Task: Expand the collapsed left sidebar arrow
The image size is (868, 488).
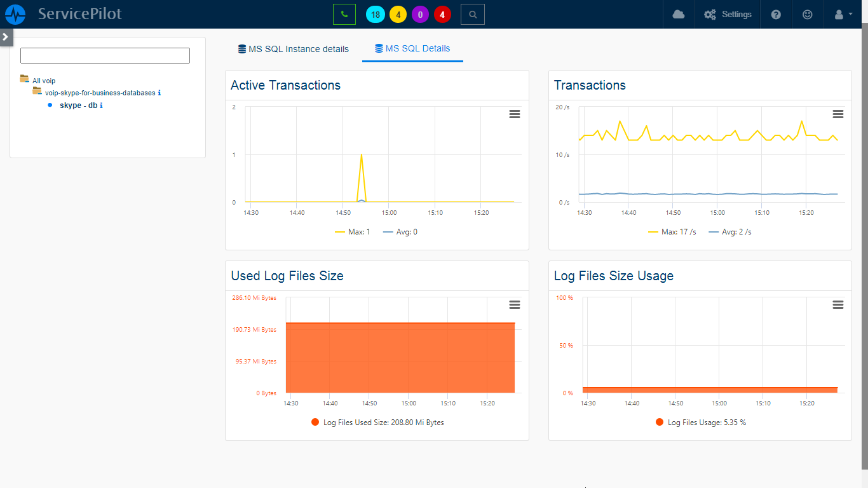Action: click(x=6, y=37)
